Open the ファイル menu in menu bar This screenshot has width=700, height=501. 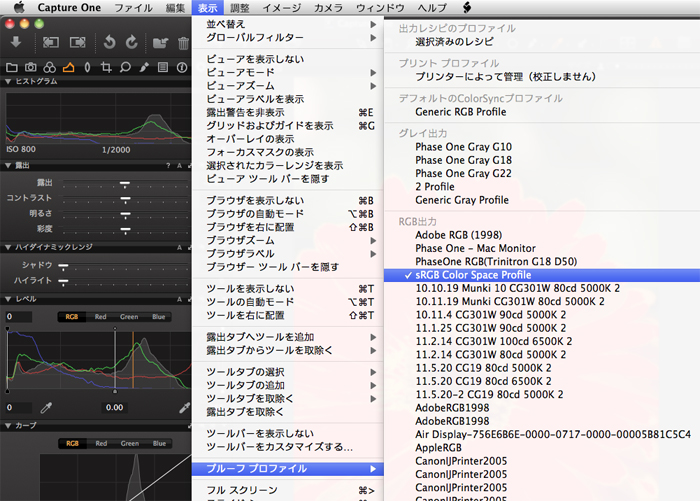(x=133, y=8)
